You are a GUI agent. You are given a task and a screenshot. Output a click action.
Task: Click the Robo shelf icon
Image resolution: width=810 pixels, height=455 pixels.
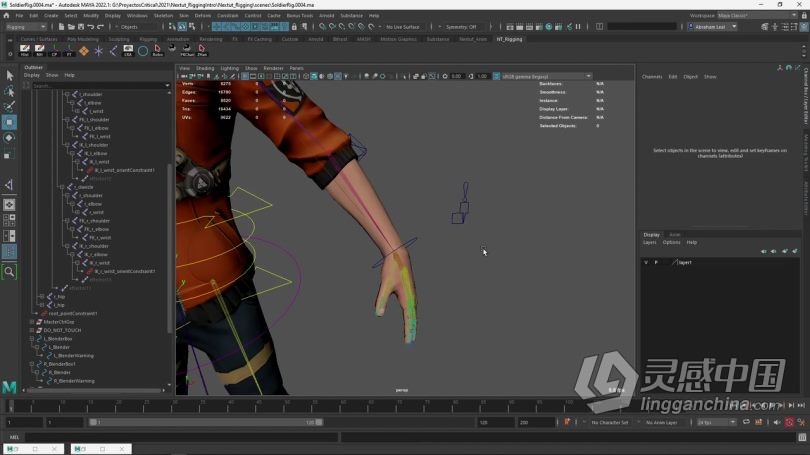(x=158, y=50)
